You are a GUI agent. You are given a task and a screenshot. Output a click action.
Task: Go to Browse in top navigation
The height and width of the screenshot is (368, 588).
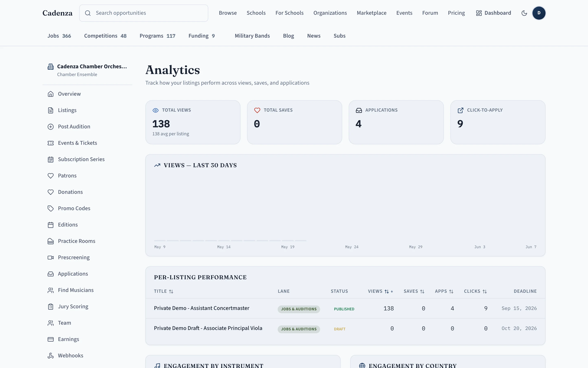tap(228, 13)
